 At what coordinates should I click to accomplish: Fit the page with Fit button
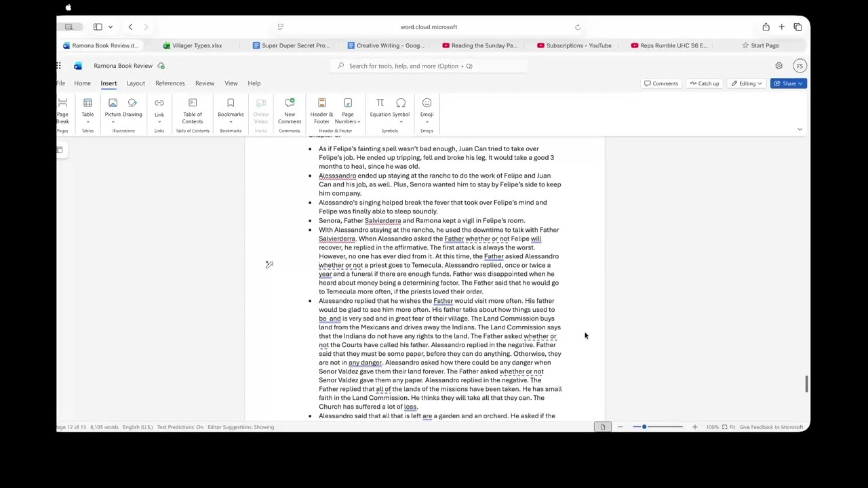pyautogui.click(x=729, y=427)
